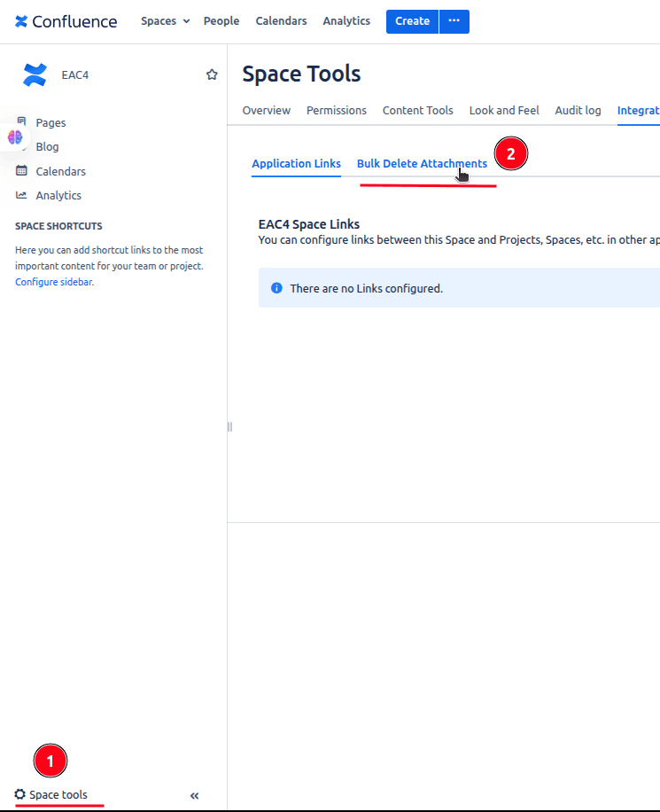Switch to the Content Tools tab
This screenshot has height=812, width=660.
pyautogui.click(x=417, y=111)
